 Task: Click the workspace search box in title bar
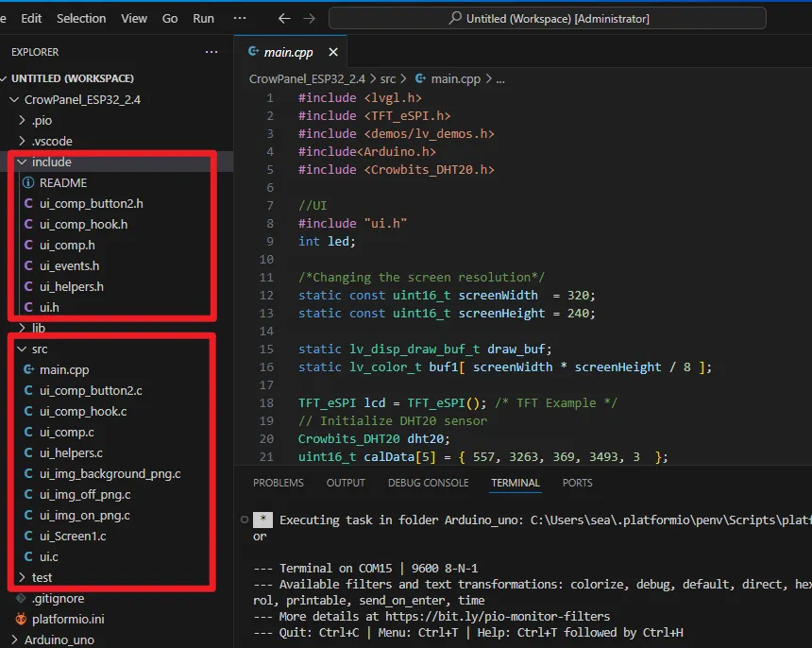(547, 19)
